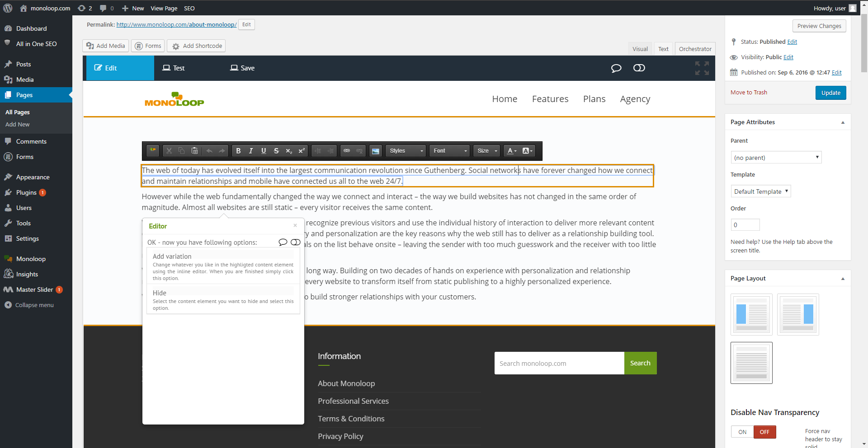
Task: Apply underline formatting
Action: [264, 151]
